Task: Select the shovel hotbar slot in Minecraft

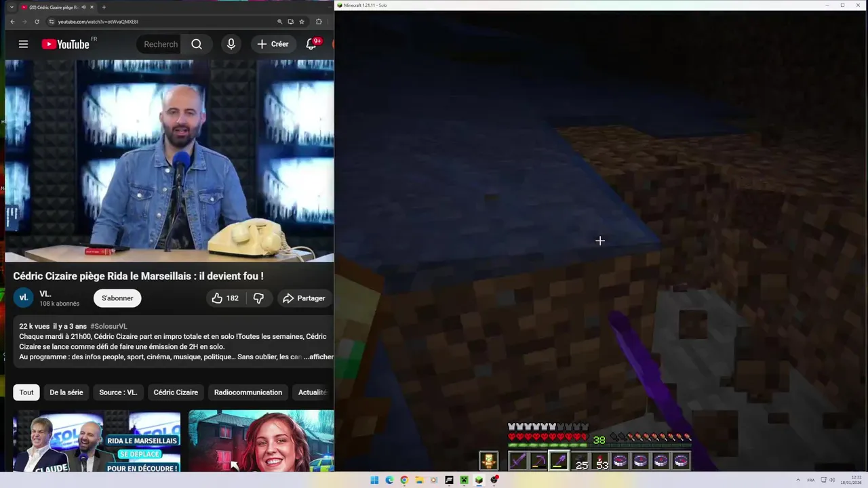Action: click(559, 461)
